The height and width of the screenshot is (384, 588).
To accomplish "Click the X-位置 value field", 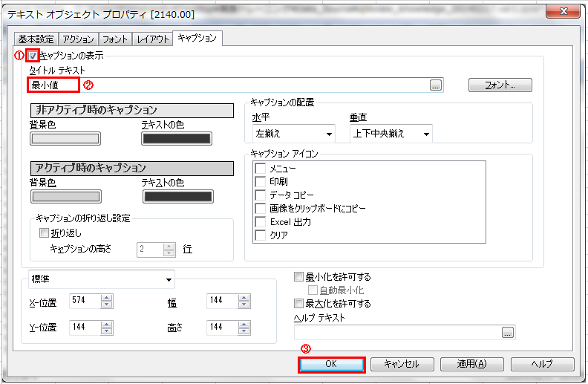I will point(85,301).
